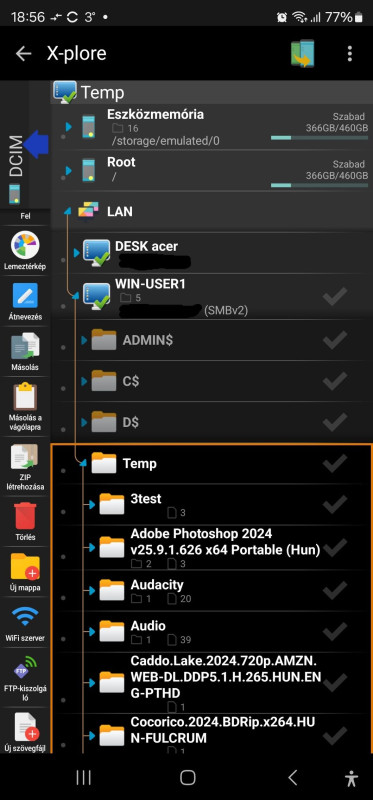
Task: Tap the C$ share folder icon
Action: tap(104, 381)
